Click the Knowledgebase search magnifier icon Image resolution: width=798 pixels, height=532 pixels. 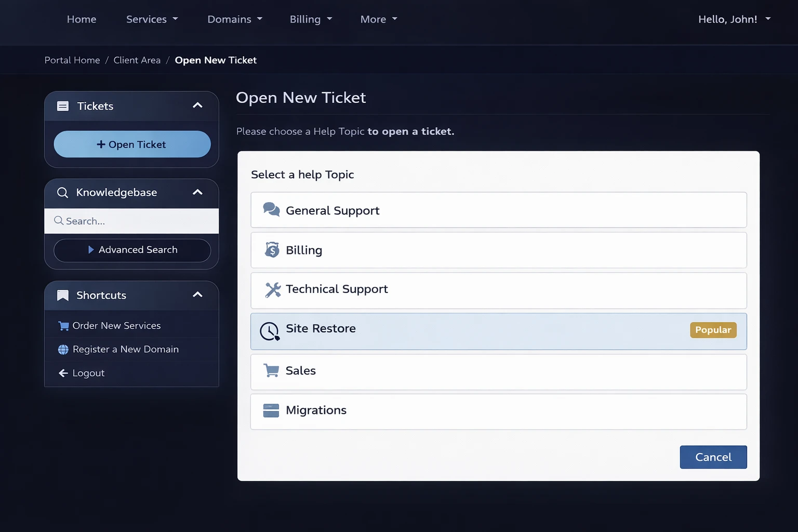62,192
